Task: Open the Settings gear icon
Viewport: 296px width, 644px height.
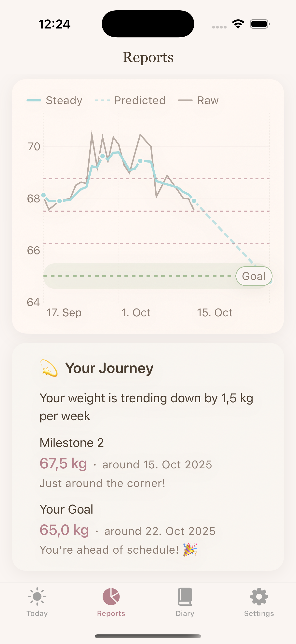Action: 259,597
